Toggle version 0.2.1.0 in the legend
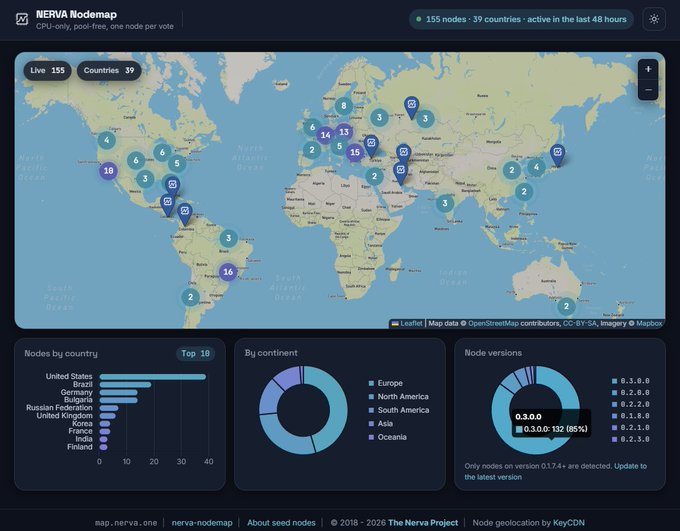Viewport: 680px width, 531px height. tap(631, 427)
